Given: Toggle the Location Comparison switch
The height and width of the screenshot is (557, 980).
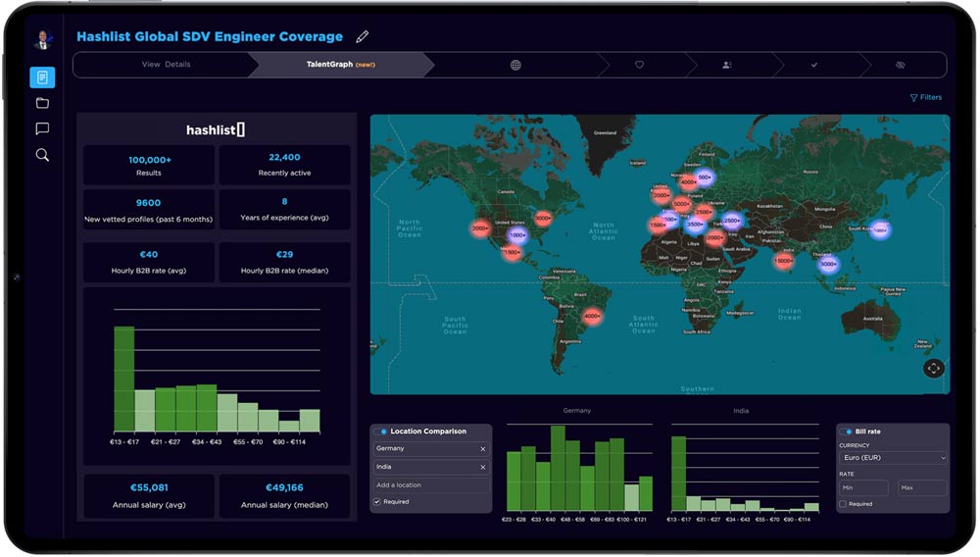Looking at the screenshot, I should point(380,432).
